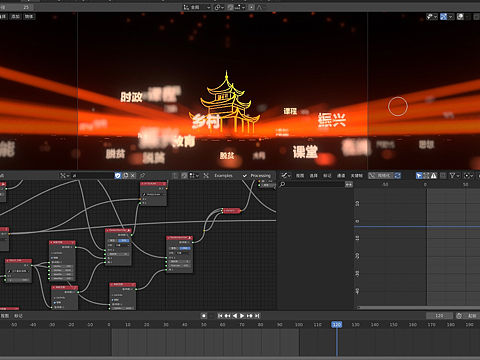
Task: Open the 物体 menu in 3D viewport
Action: click(29, 16)
